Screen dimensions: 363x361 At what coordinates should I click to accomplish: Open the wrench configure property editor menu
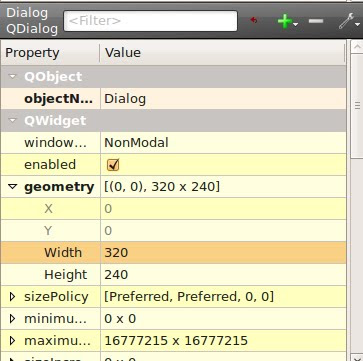click(349, 22)
